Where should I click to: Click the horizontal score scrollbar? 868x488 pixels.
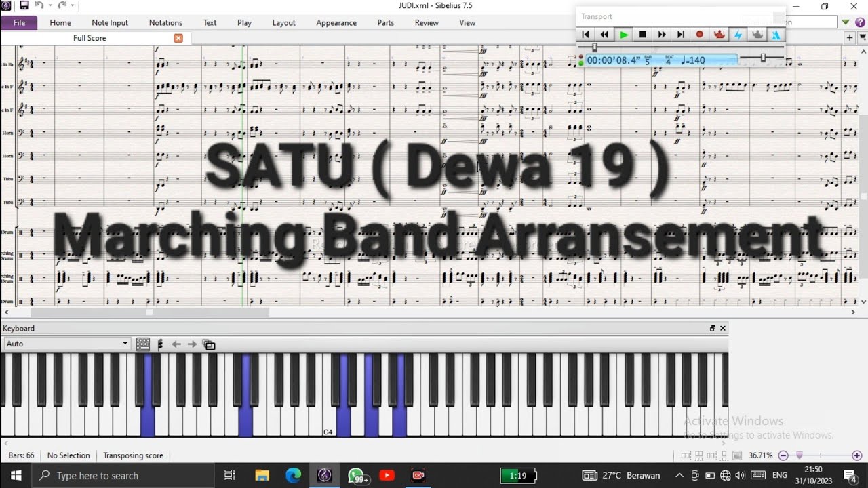coord(150,312)
